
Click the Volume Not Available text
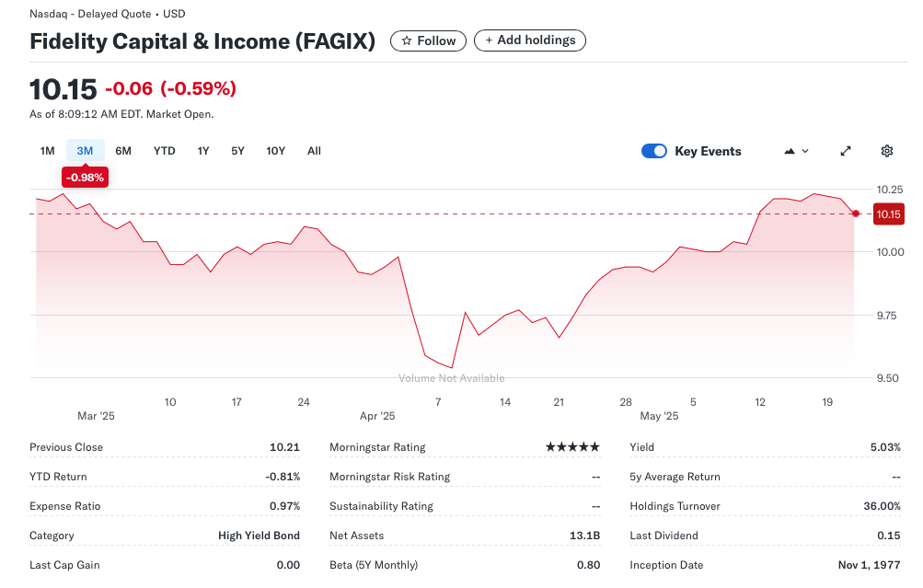(452, 378)
